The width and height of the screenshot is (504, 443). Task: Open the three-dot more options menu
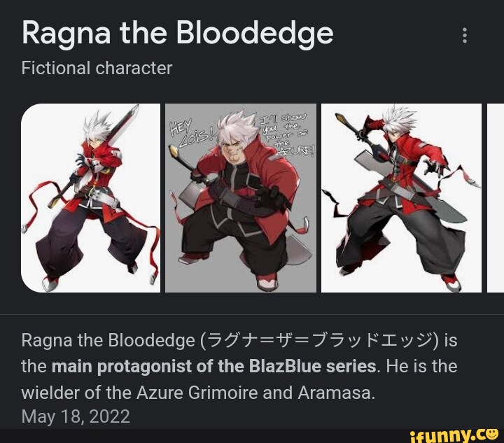tap(465, 35)
